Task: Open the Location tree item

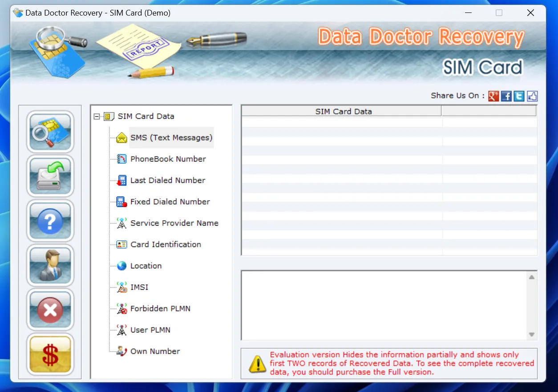Action: 146,266
